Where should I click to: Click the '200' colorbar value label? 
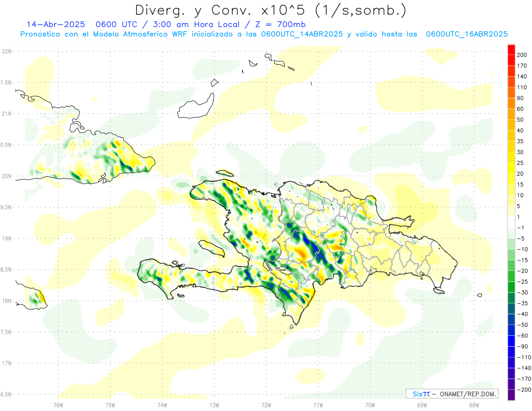tap(522, 55)
